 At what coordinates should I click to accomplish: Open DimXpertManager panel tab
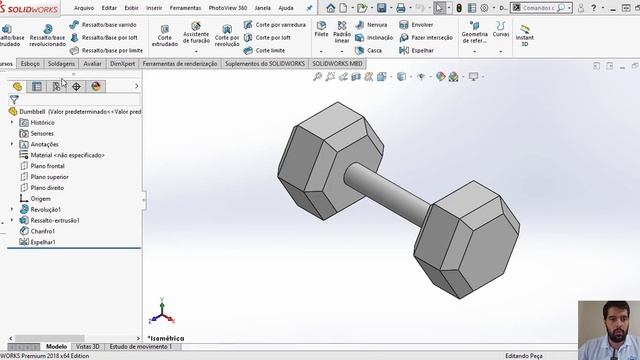pyautogui.click(x=76, y=87)
